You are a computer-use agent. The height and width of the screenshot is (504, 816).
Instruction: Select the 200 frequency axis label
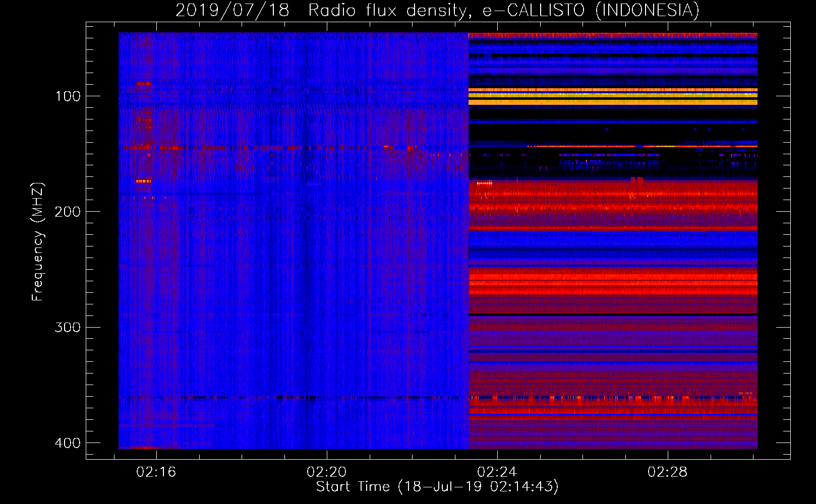tap(68, 212)
